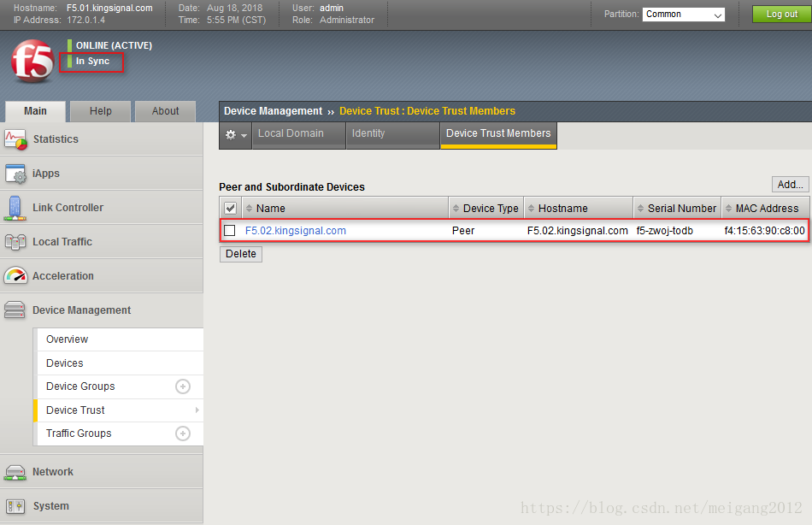This screenshot has width=812, height=525.
Task: Click the Network switch icon
Action: [x=15, y=472]
